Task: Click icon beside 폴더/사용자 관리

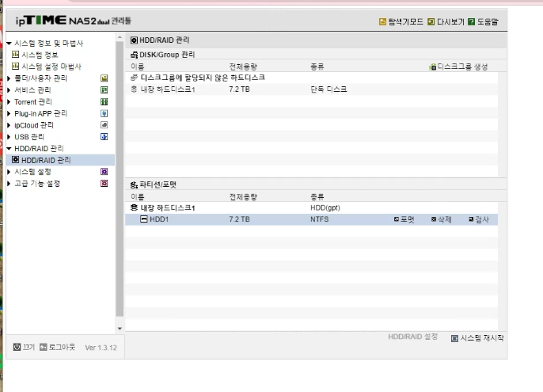Action: click(x=104, y=78)
